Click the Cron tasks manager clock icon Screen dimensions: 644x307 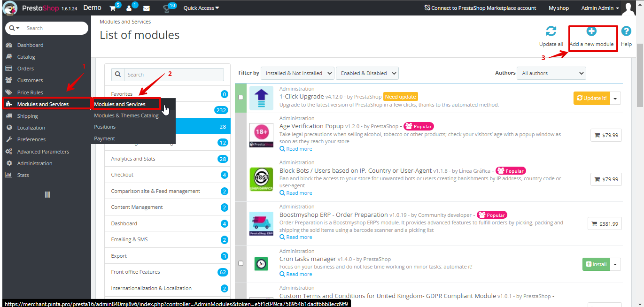click(x=261, y=264)
